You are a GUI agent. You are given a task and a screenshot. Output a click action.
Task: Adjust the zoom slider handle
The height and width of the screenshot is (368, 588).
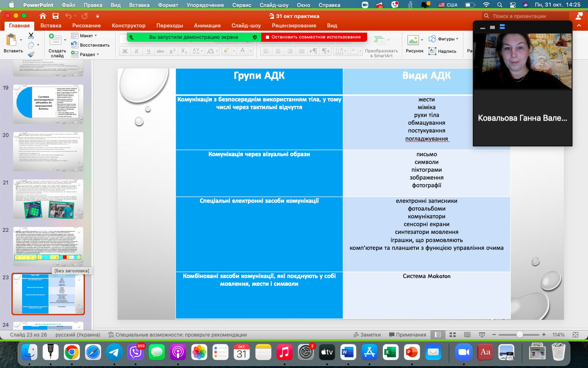coord(519,334)
